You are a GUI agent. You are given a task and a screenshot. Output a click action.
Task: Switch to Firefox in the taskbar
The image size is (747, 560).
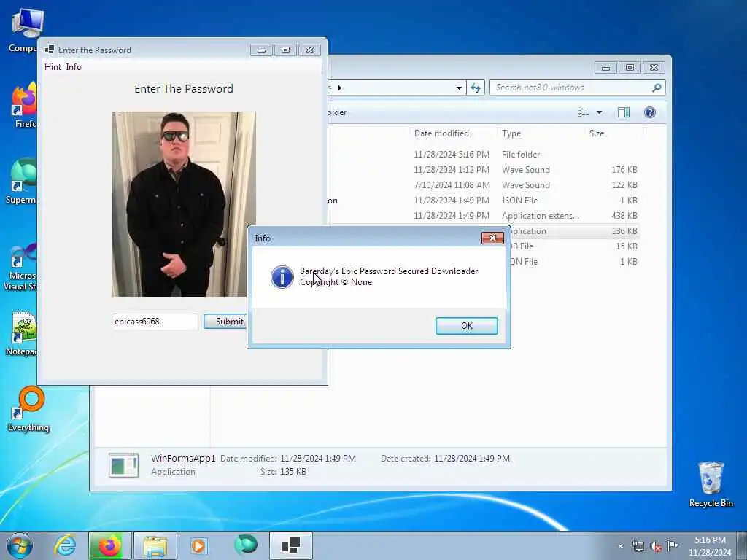(109, 545)
